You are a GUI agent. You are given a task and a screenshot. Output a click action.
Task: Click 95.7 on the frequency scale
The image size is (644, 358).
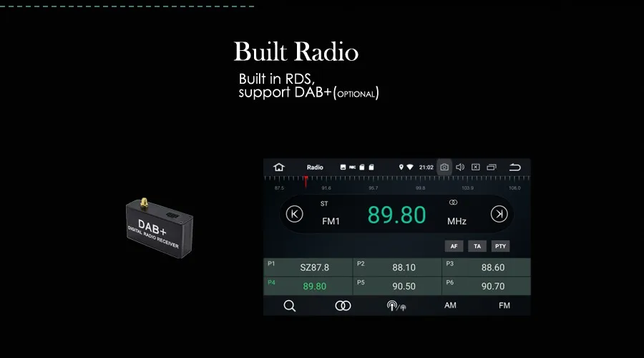[373, 188]
